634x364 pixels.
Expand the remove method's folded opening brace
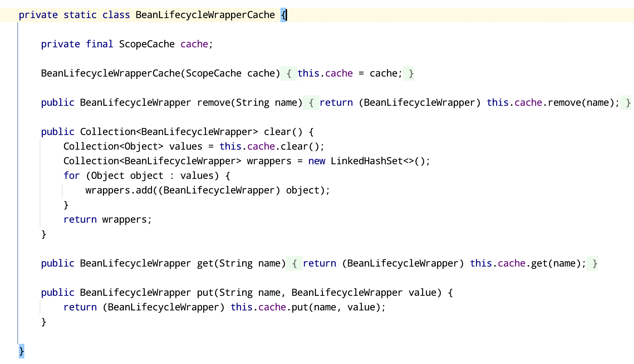pyautogui.click(x=311, y=103)
